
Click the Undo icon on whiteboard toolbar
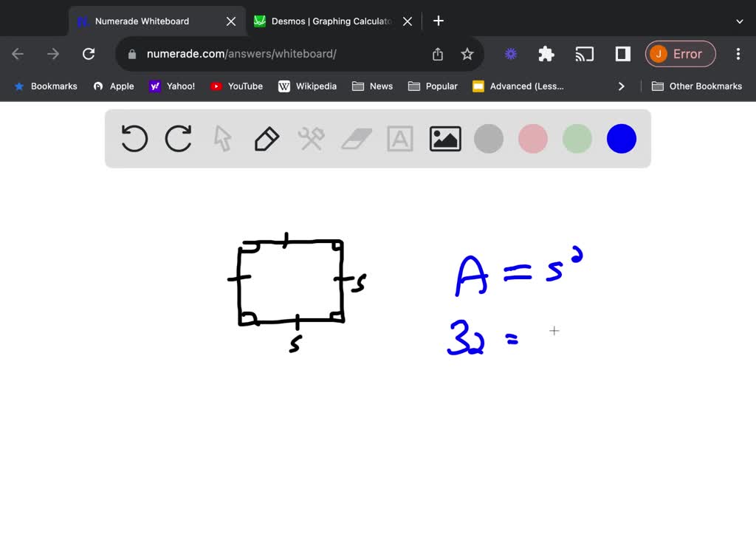pyautogui.click(x=134, y=138)
